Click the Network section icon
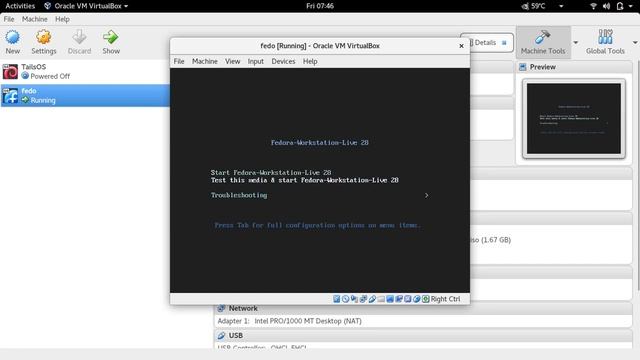The height and width of the screenshot is (360, 640). (221, 308)
